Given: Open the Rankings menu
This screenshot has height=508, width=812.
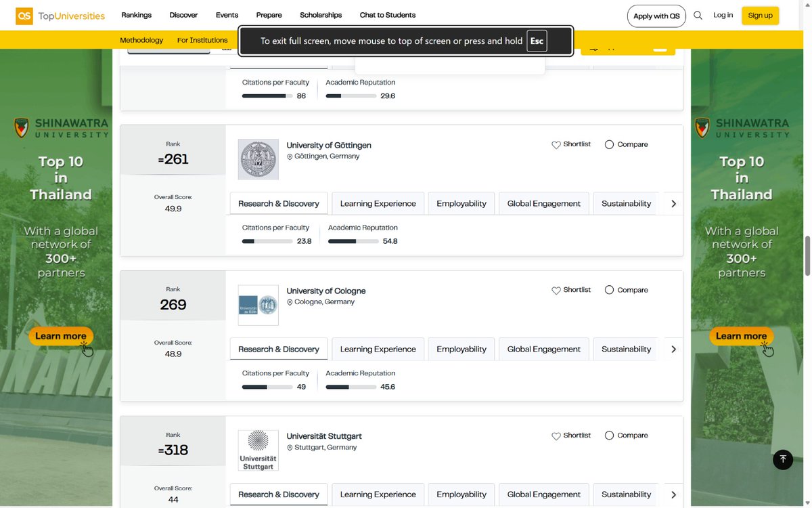Looking at the screenshot, I should (136, 15).
